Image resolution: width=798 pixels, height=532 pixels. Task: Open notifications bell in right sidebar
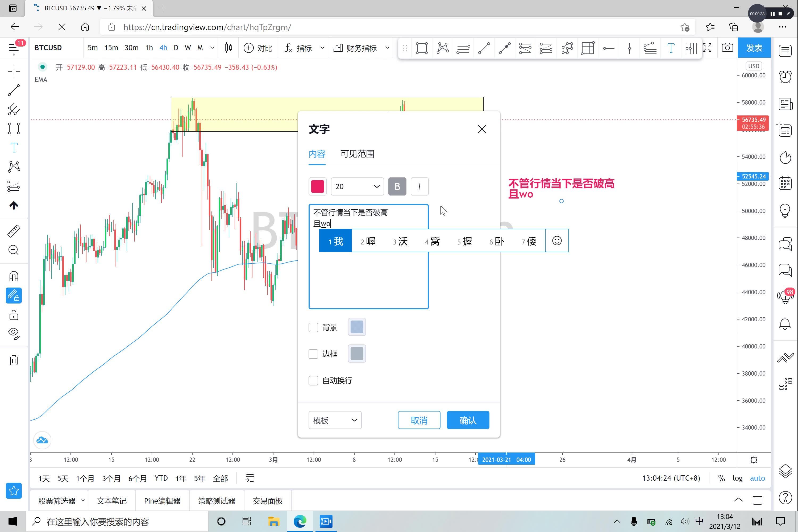pos(785,324)
